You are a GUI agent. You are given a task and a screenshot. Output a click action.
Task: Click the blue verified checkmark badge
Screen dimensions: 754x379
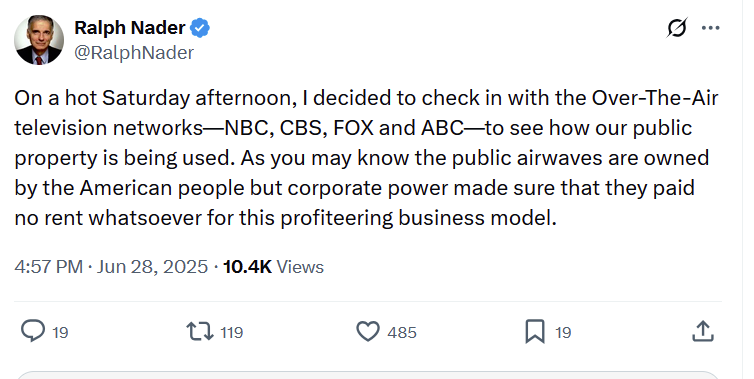point(200,28)
